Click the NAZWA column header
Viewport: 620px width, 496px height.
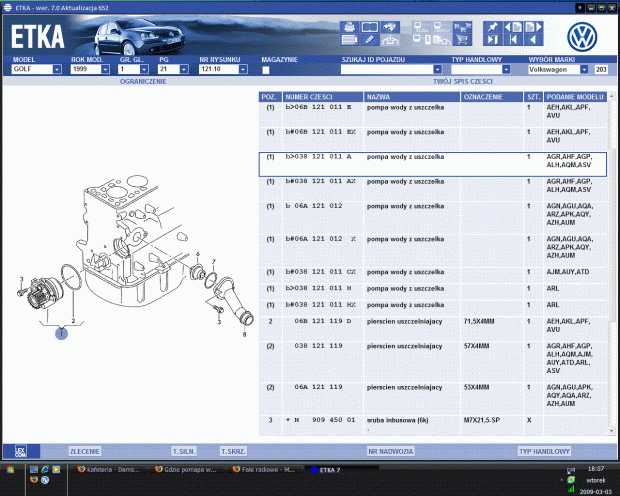pyautogui.click(x=412, y=97)
